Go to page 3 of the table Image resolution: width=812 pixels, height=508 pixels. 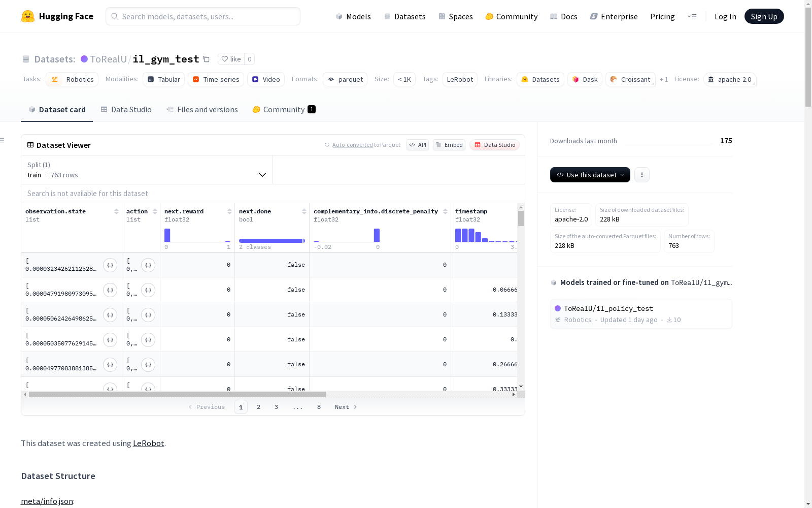tap(277, 407)
